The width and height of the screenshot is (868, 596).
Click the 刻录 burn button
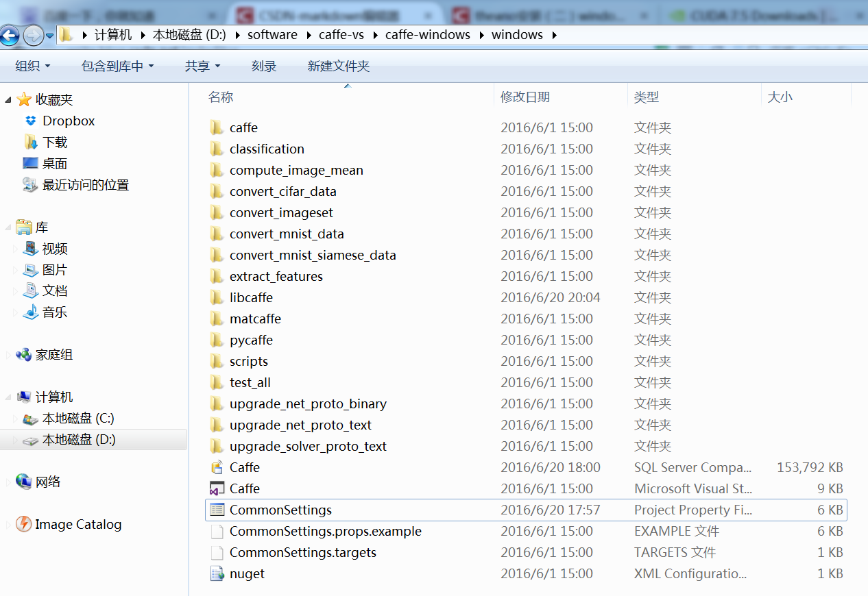[x=264, y=66]
